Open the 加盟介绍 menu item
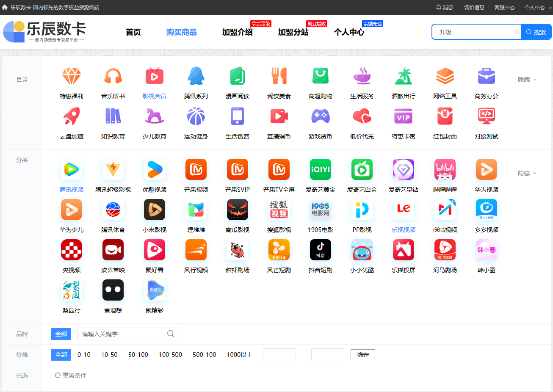Viewport: 553px width, 392px height. pyautogui.click(x=238, y=32)
